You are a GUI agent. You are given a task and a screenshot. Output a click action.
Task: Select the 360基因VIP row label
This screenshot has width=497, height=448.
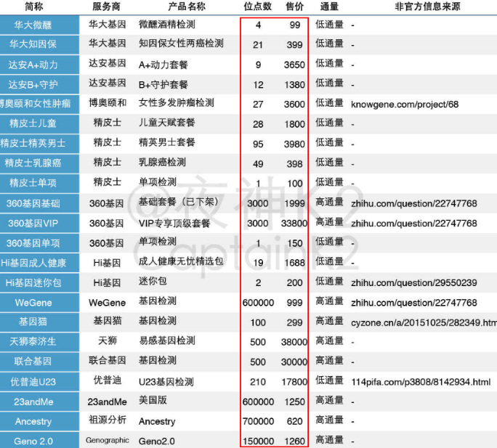coord(40,224)
